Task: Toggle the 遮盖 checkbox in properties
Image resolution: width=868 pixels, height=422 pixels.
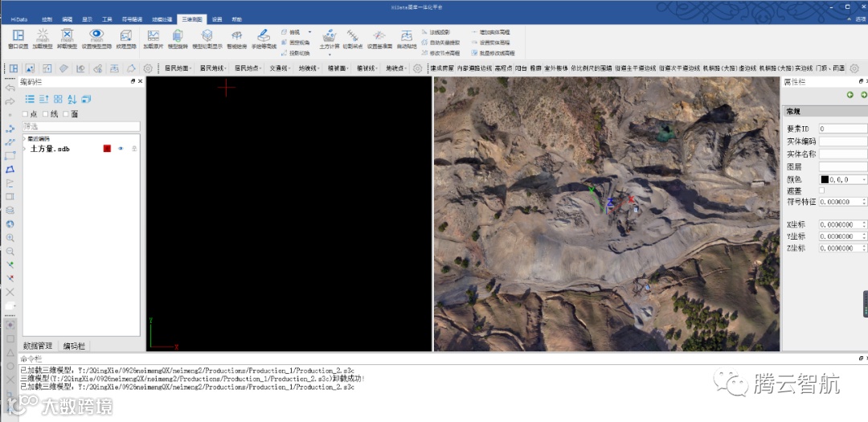Action: point(821,191)
